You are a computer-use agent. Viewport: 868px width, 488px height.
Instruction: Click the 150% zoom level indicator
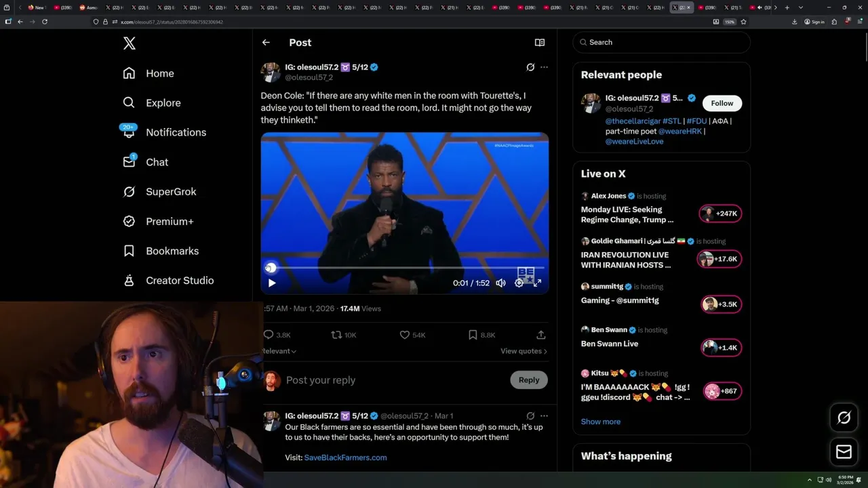[x=729, y=22]
